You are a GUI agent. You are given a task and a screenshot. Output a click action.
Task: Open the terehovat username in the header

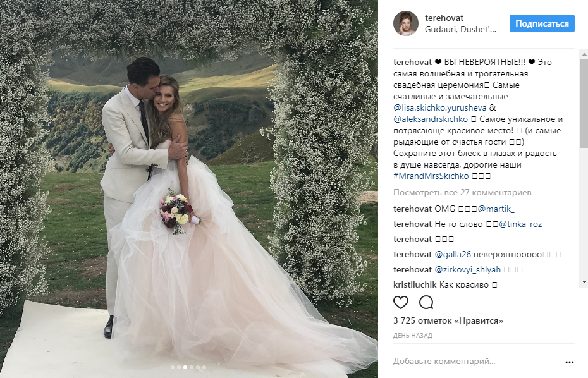click(x=444, y=18)
